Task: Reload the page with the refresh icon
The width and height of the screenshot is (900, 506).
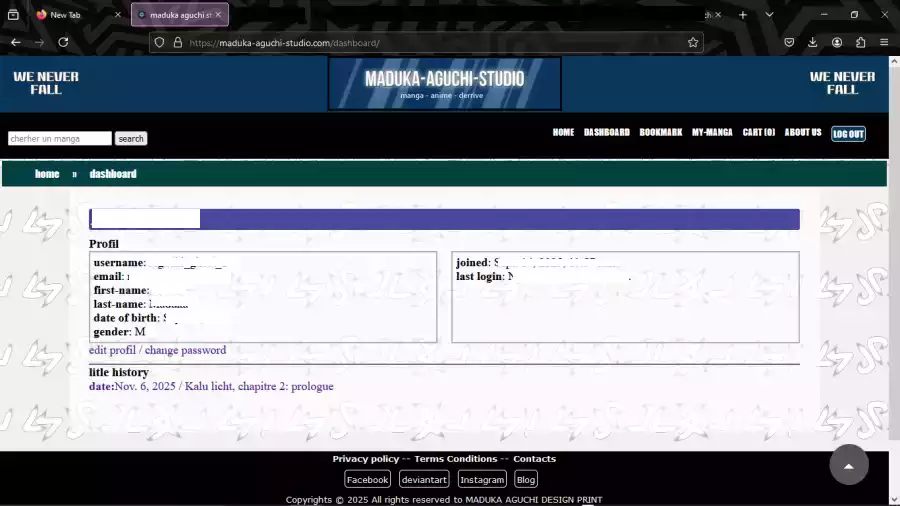Action: pos(63,42)
